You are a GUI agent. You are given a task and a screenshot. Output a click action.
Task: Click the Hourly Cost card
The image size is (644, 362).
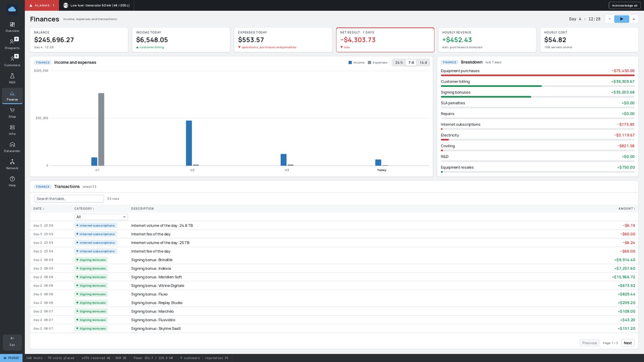[589, 40]
